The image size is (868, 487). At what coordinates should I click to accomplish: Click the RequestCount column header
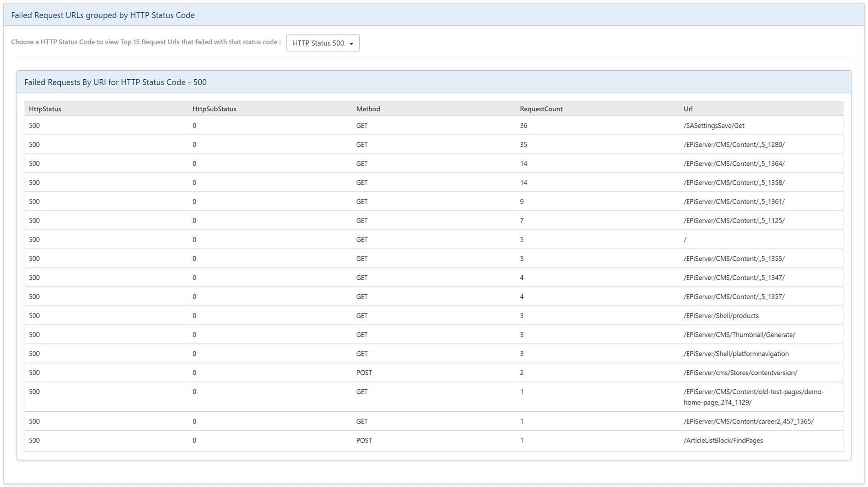tap(541, 109)
